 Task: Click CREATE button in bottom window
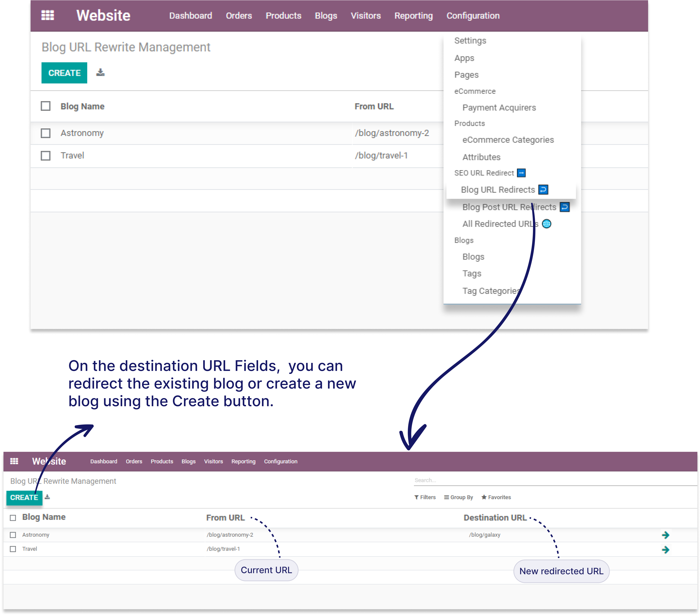coord(24,498)
